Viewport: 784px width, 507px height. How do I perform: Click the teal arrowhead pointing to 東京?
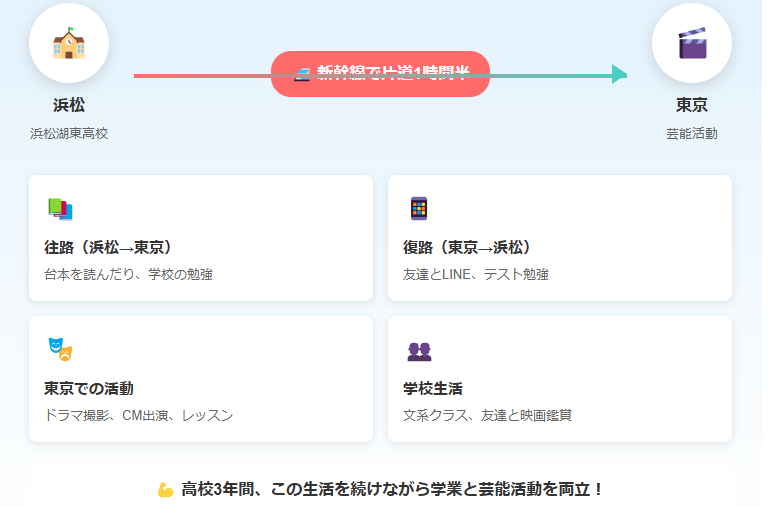click(619, 75)
